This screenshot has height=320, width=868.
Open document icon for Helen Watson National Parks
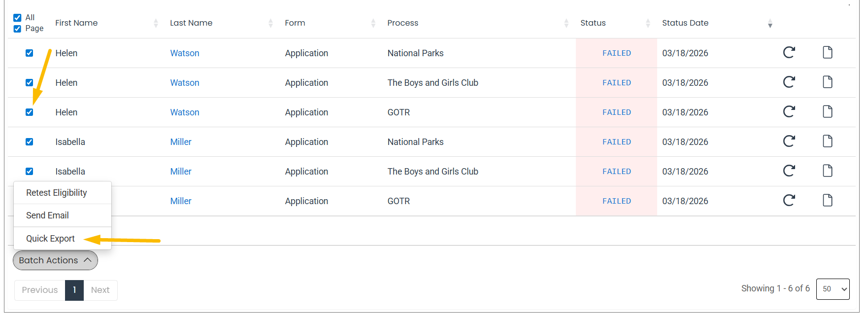[828, 52]
